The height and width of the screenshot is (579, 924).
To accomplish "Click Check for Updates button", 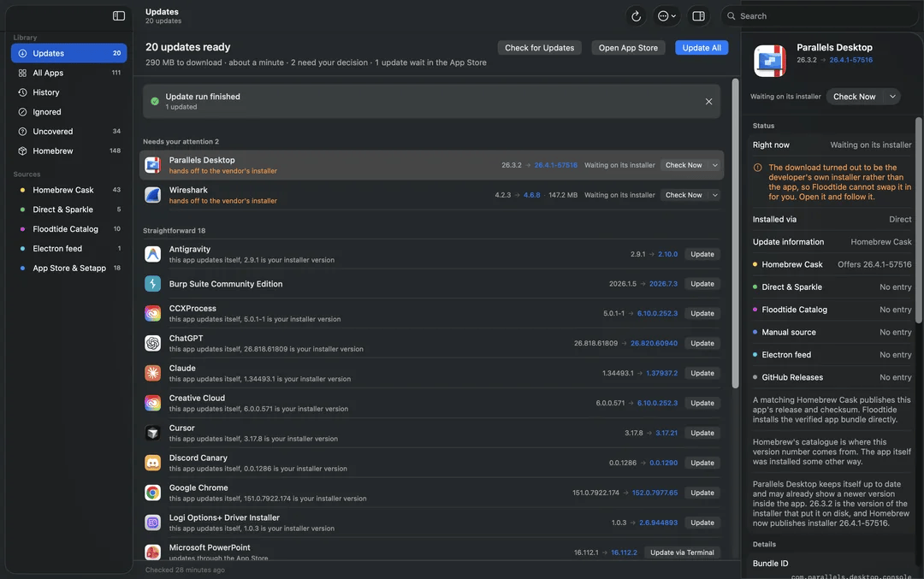I will pyautogui.click(x=539, y=48).
